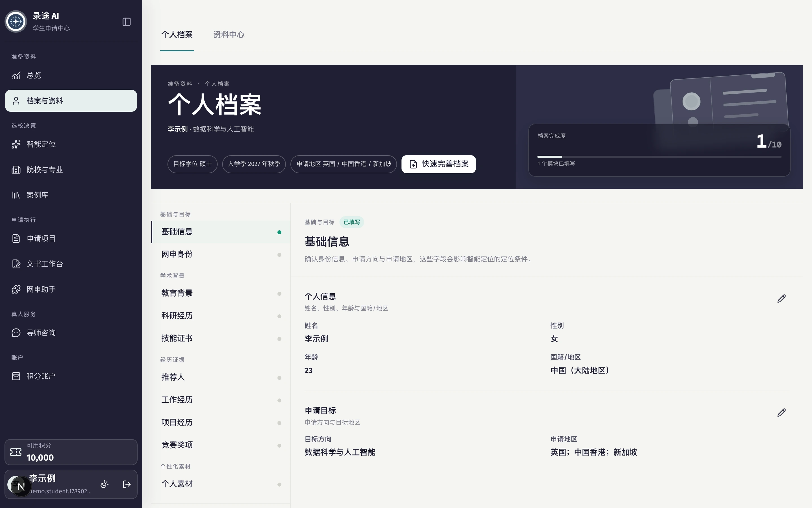Switch to the 个人档案 tab
This screenshot has height=508, width=812.
point(177,35)
